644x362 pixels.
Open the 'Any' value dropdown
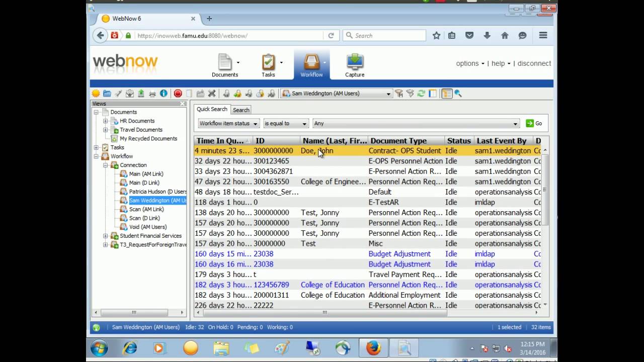pos(416,123)
